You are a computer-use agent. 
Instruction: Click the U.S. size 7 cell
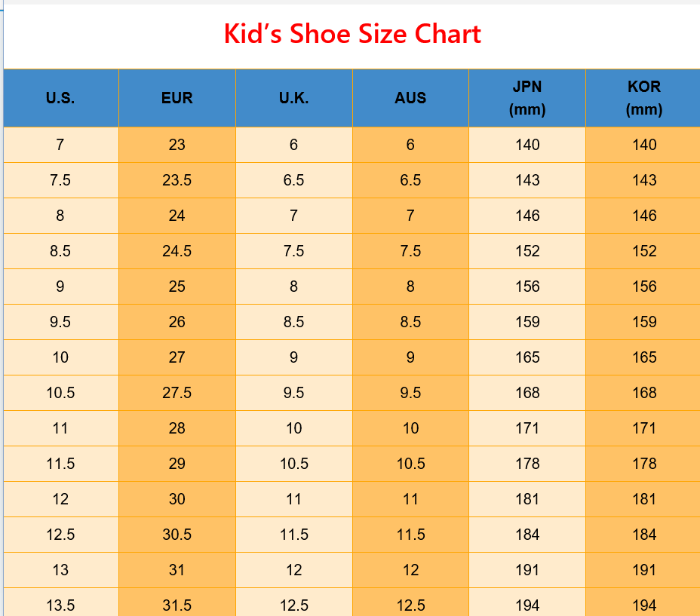coord(60,145)
